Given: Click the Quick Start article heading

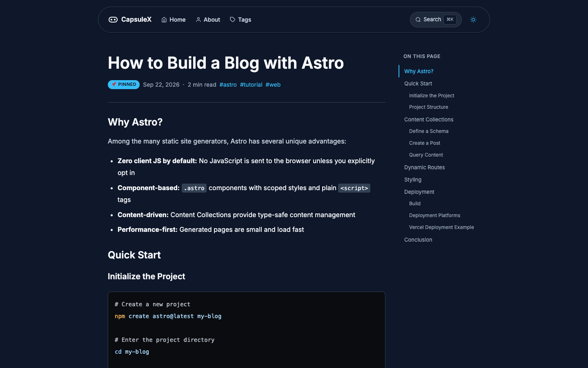Looking at the screenshot, I should tap(134, 255).
